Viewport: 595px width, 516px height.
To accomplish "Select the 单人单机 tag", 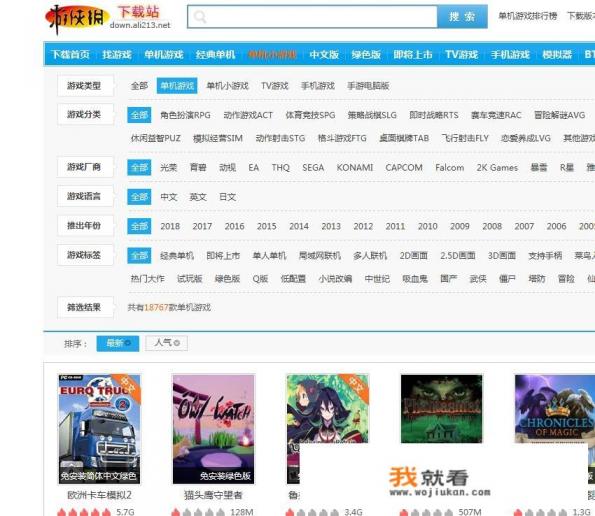I will (269, 256).
